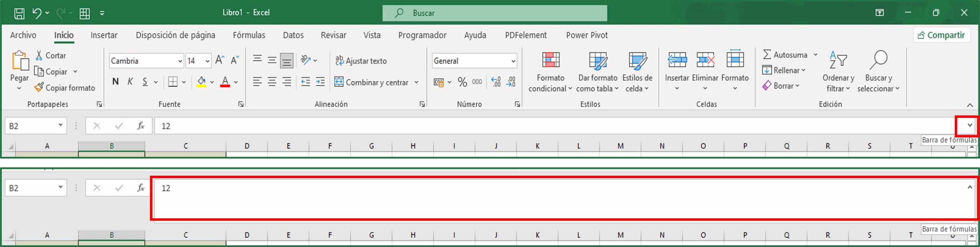Open Combinar y centrar dropdown arrow
Screen dimensions: 980x247
click(x=416, y=82)
